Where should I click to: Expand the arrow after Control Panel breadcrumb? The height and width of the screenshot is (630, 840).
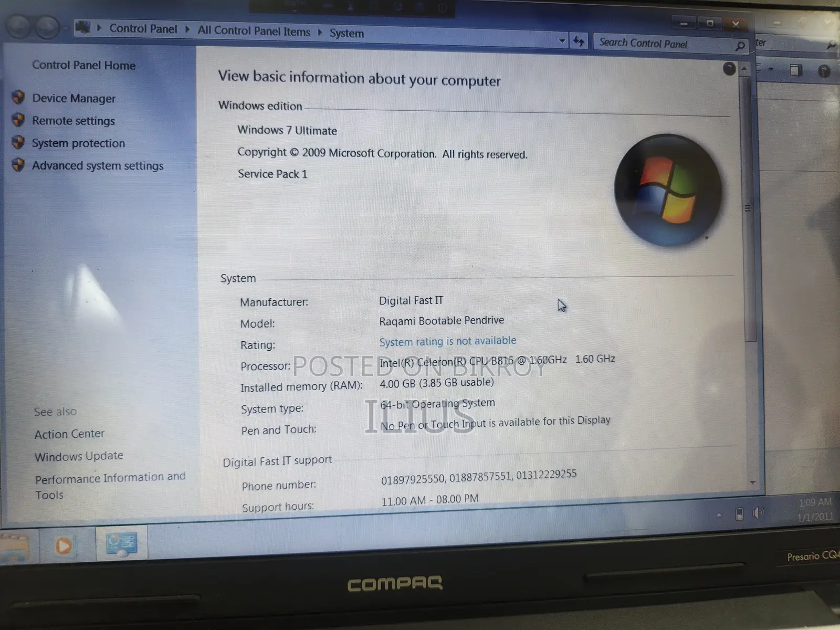click(187, 29)
